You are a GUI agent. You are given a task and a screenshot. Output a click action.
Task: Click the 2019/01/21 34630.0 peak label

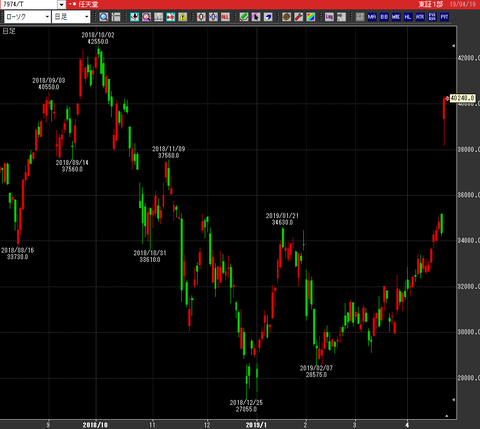click(282, 219)
